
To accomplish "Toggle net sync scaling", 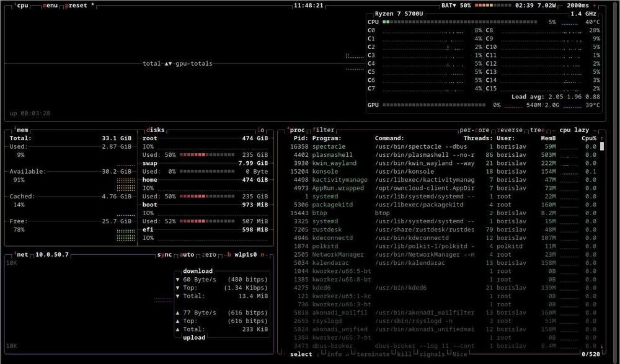I will tap(164, 254).
